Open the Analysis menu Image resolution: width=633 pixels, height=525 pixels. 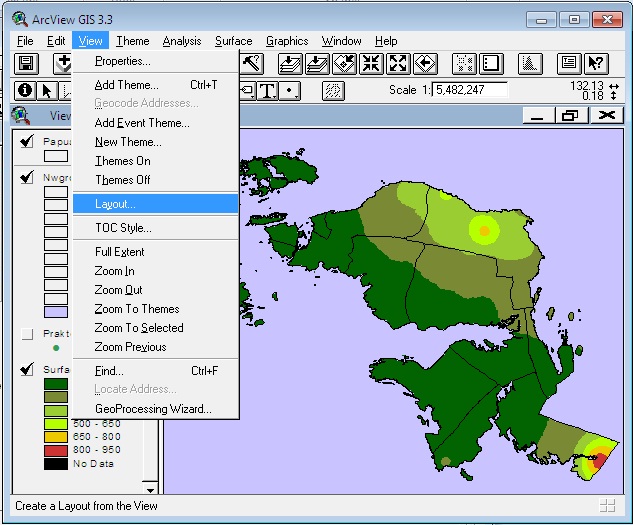click(182, 41)
